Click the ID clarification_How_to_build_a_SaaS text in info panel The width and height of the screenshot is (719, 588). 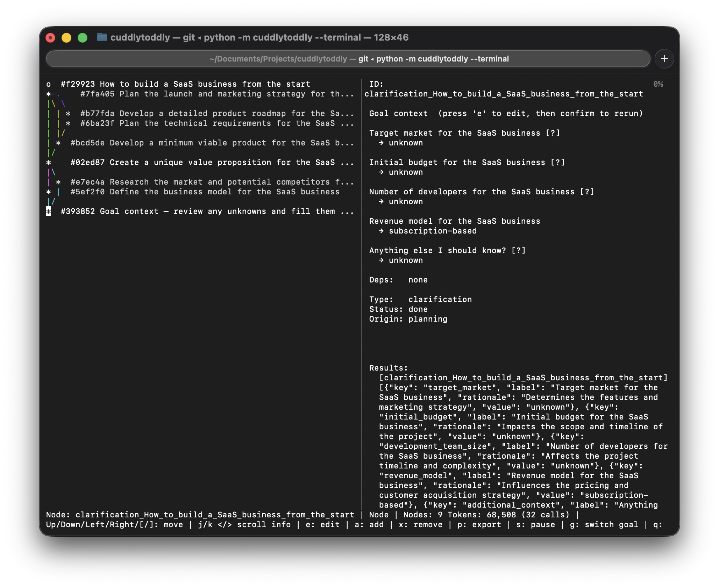point(504,94)
